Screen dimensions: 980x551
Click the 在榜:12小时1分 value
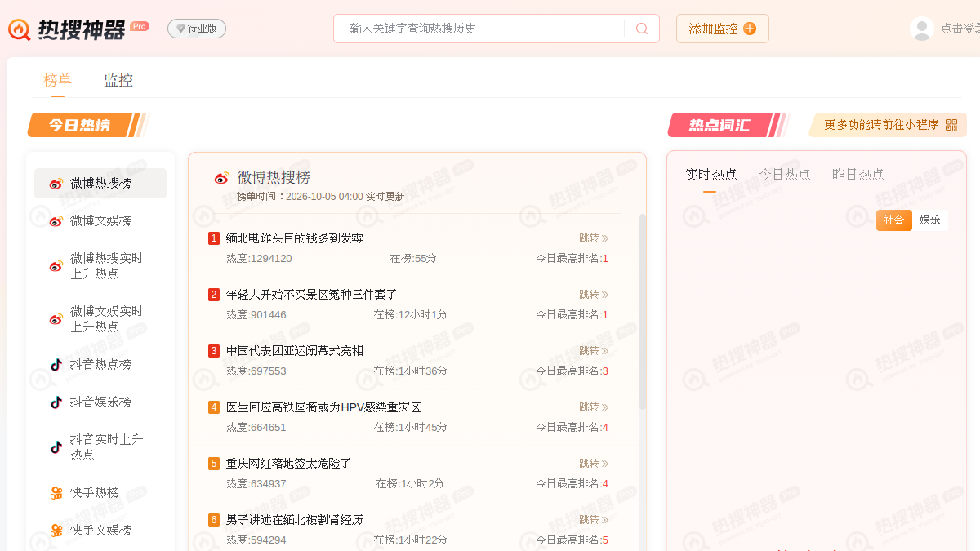(x=411, y=315)
